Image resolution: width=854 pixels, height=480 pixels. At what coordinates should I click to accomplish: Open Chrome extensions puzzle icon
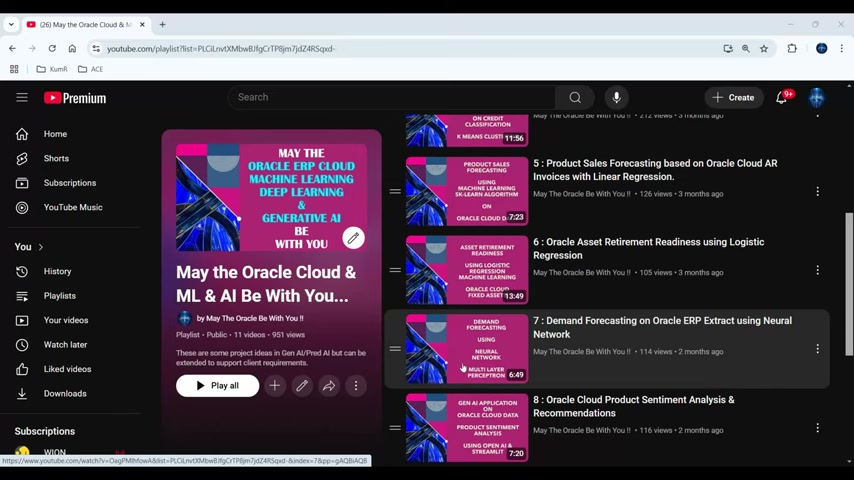point(792,48)
